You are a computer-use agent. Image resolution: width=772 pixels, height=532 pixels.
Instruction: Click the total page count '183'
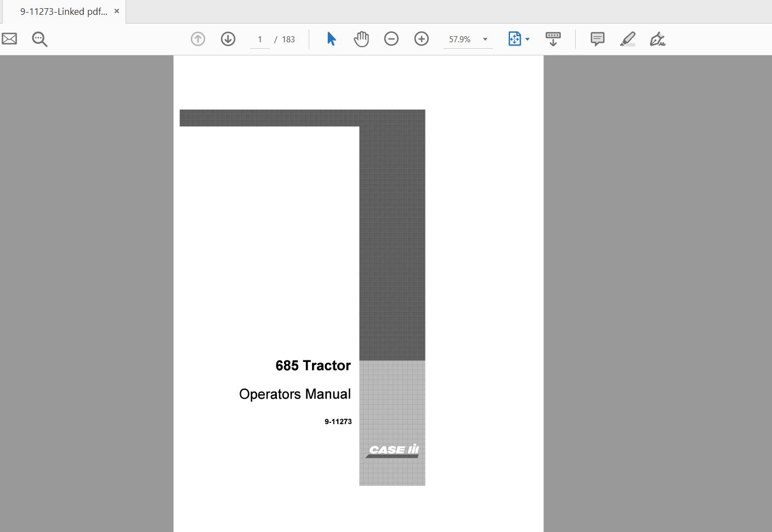(x=288, y=39)
